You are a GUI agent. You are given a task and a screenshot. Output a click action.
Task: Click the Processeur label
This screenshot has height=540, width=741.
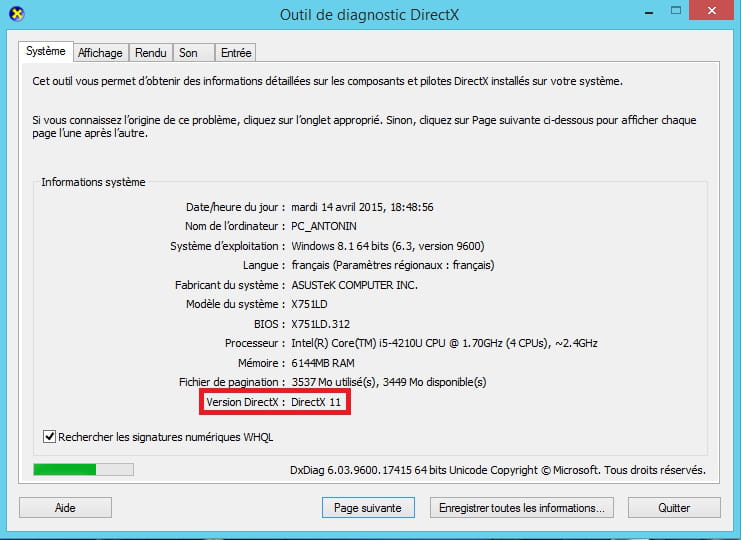pyautogui.click(x=255, y=343)
